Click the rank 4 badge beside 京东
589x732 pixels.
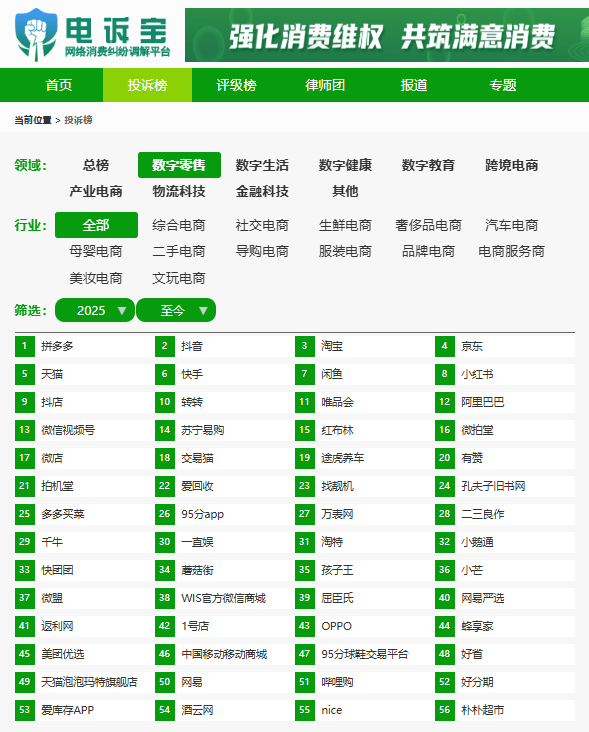(445, 346)
